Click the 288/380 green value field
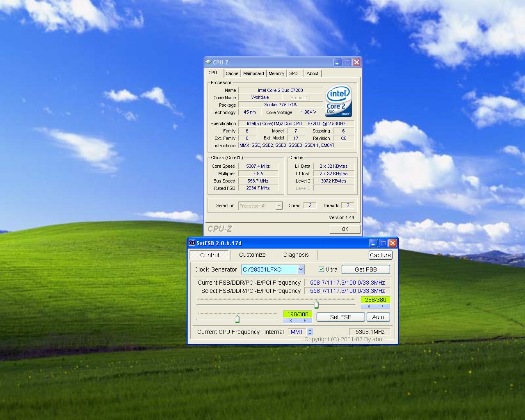The width and height of the screenshot is (525, 420). (376, 300)
